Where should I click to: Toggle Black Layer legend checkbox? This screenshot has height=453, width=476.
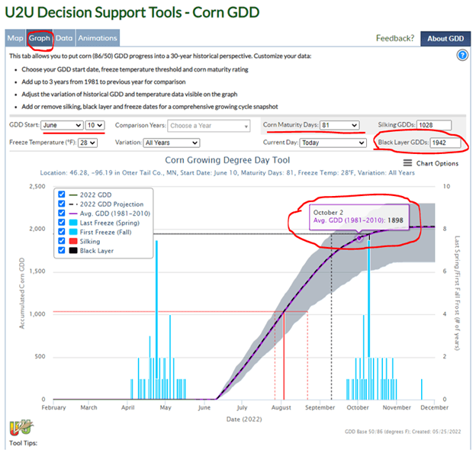click(64, 249)
